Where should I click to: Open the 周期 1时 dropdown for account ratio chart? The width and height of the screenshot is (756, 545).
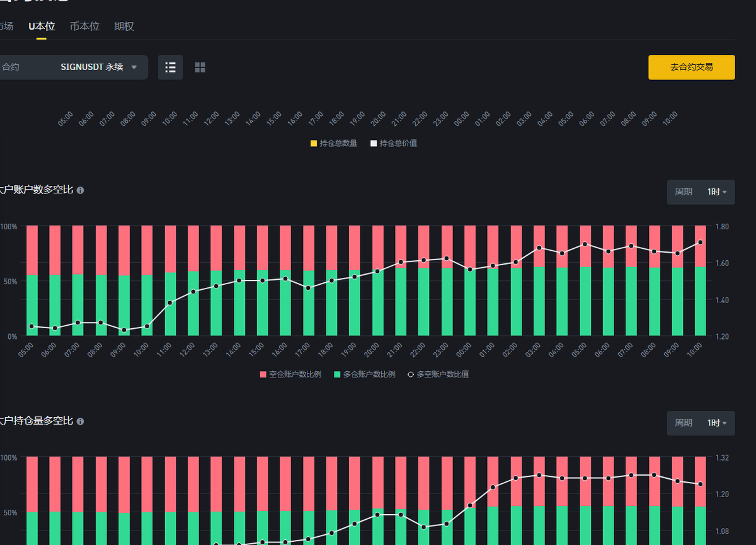[701, 192]
